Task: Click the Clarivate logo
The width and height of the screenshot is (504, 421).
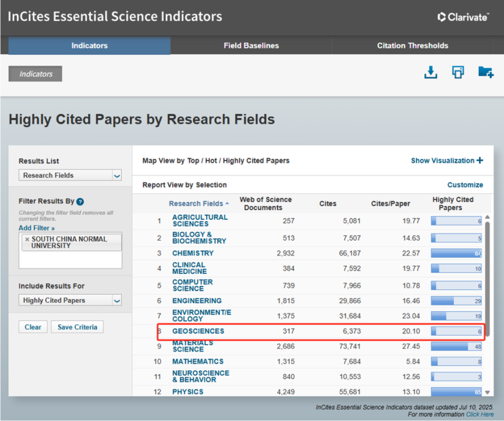Action: (x=463, y=17)
